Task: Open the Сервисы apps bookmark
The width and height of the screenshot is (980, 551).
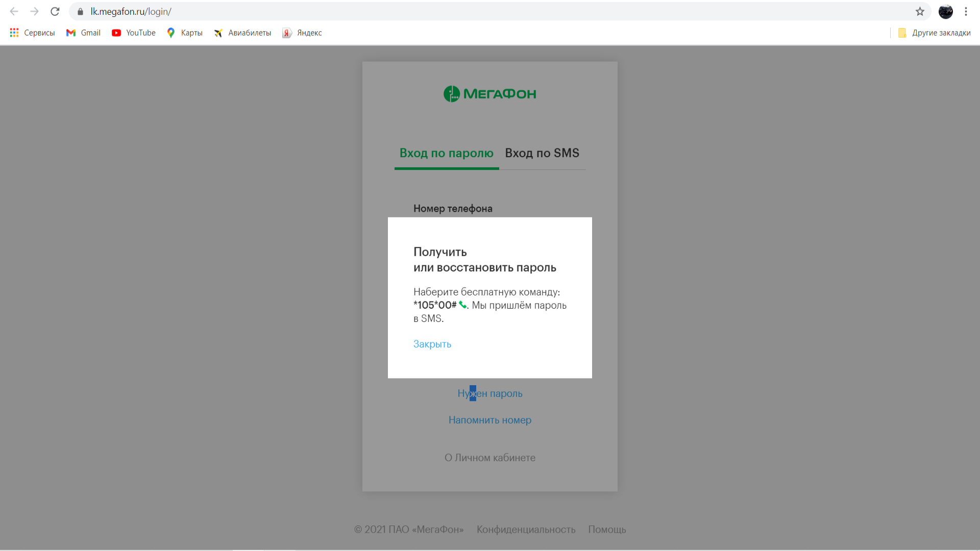Action: click(32, 33)
